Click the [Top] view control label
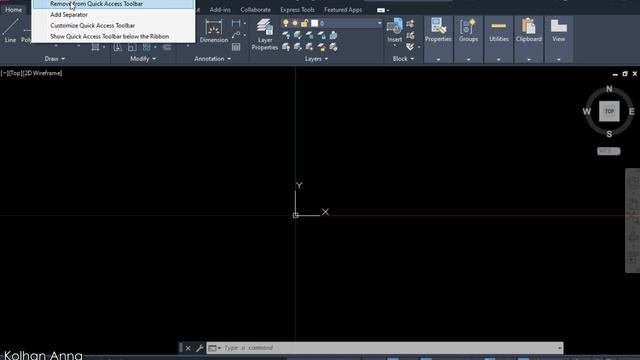This screenshot has height=360, width=640. (x=15, y=73)
